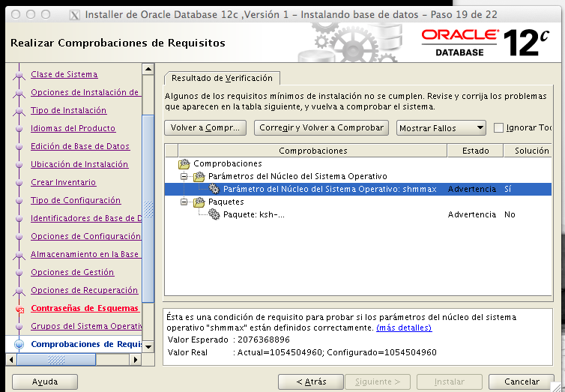The width and height of the screenshot is (565, 392).
Task: Enable the Ignorar Todo checkbox
Action: coord(498,128)
